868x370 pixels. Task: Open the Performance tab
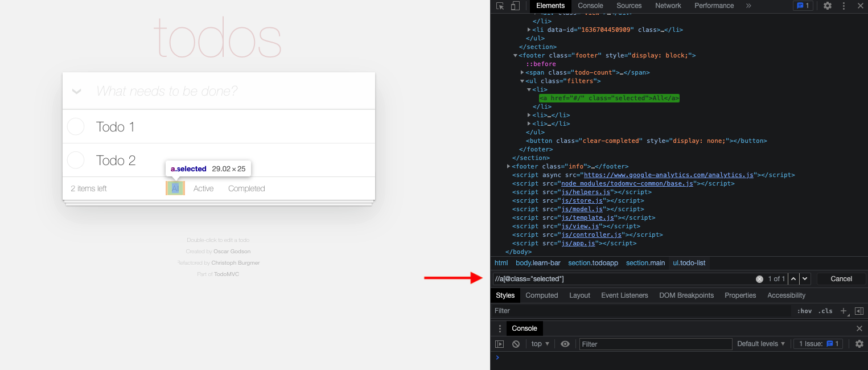[714, 6]
